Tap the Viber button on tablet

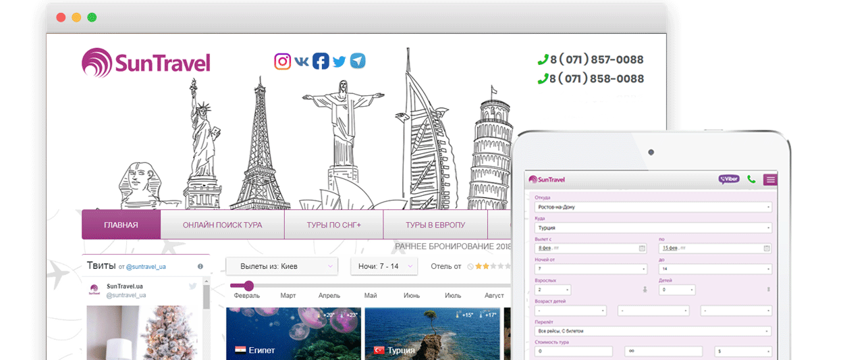pos(729,180)
